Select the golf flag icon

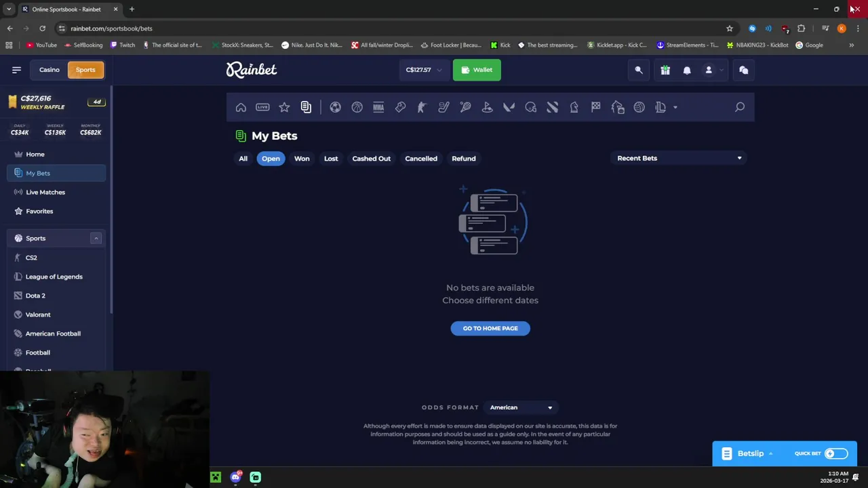487,107
